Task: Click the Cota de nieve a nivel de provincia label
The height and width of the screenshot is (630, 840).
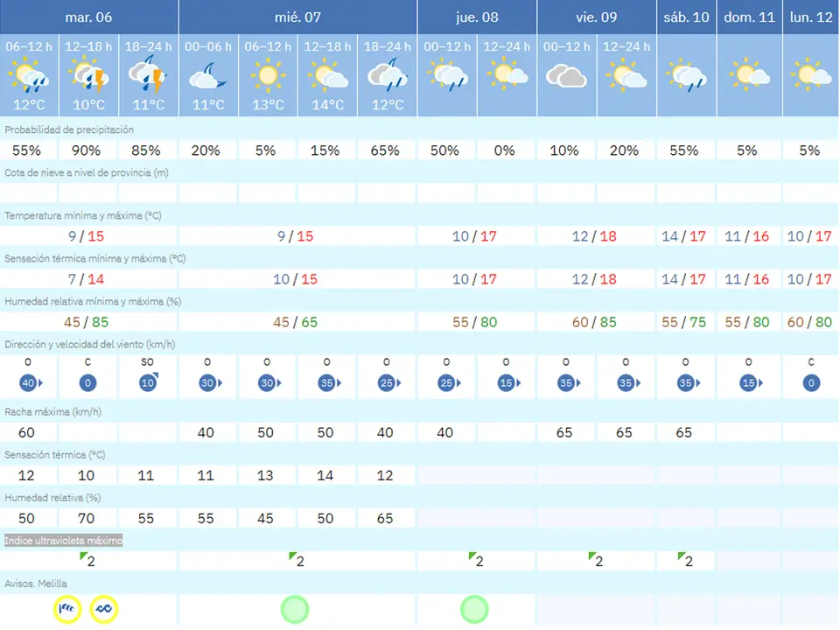Action: [x=87, y=172]
